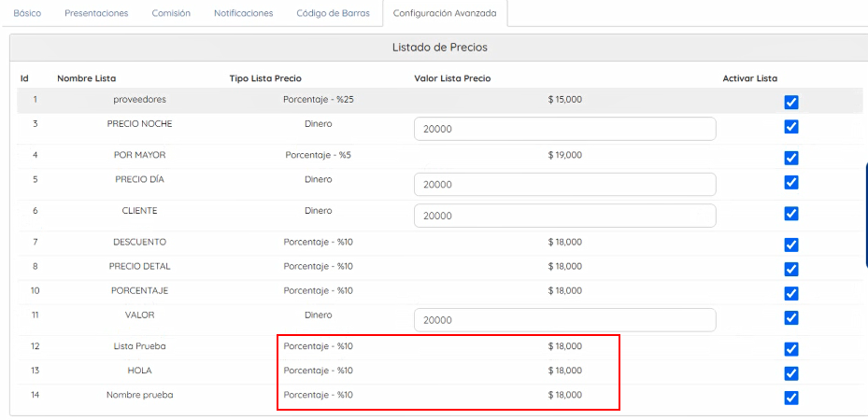Disable the POR MAYOR list checkbox
Viewport: 868px width, 420px height.
coord(791,158)
